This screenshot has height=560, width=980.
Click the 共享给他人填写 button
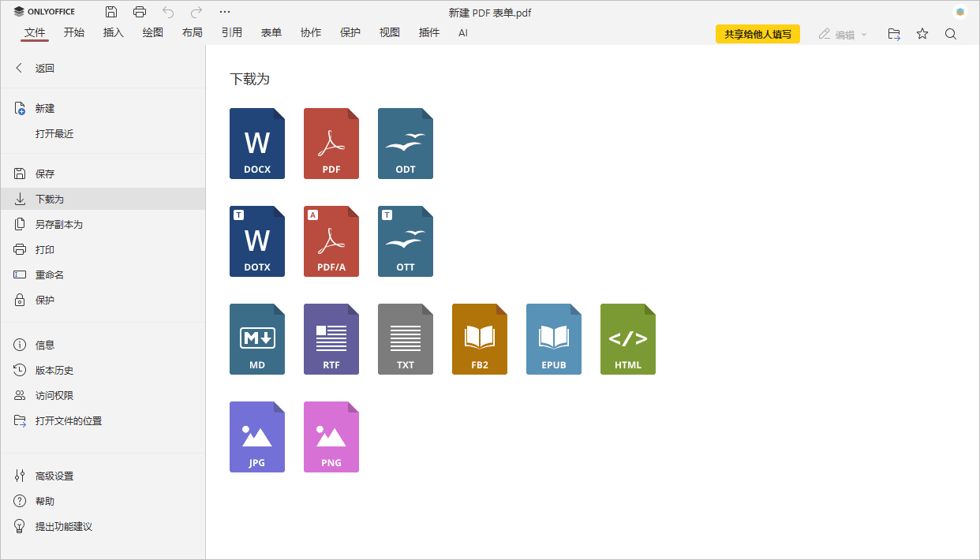point(757,34)
